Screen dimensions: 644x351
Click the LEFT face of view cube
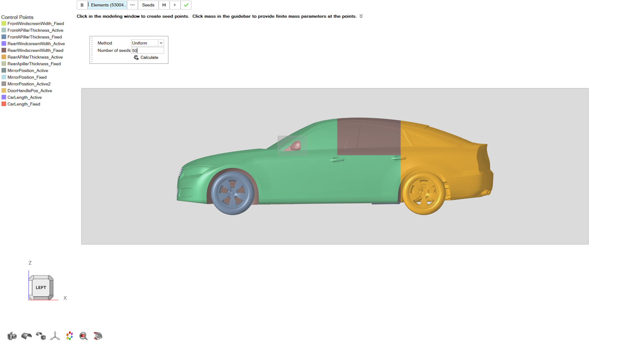click(x=41, y=287)
